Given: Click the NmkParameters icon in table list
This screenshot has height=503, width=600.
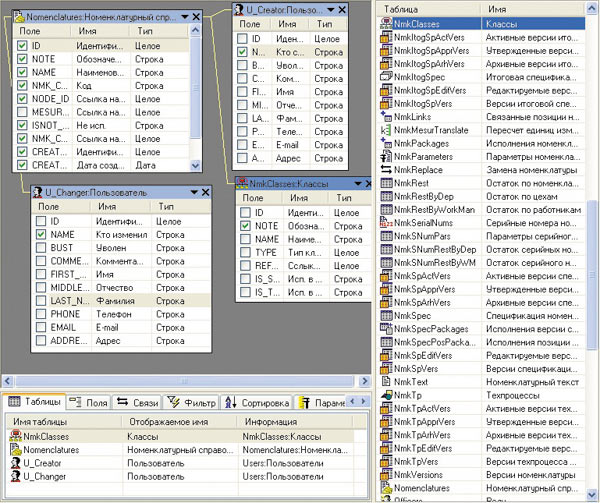Looking at the screenshot, I should pyautogui.click(x=388, y=157).
